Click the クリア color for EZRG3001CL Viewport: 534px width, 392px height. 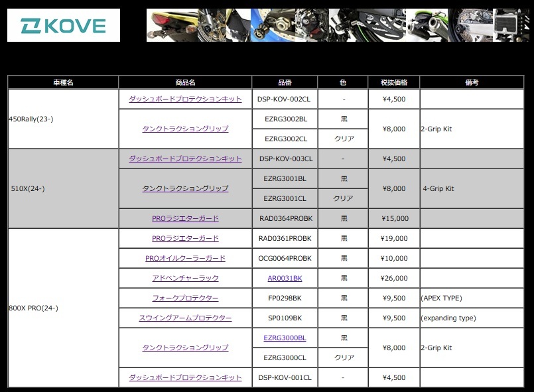pos(343,198)
